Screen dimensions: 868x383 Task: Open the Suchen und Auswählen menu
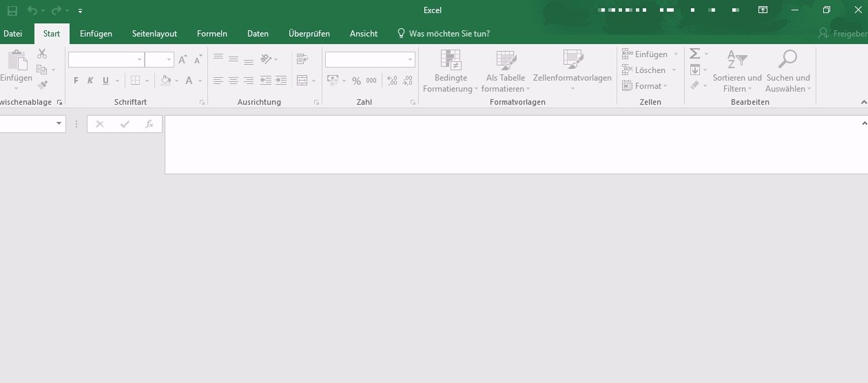(x=788, y=72)
